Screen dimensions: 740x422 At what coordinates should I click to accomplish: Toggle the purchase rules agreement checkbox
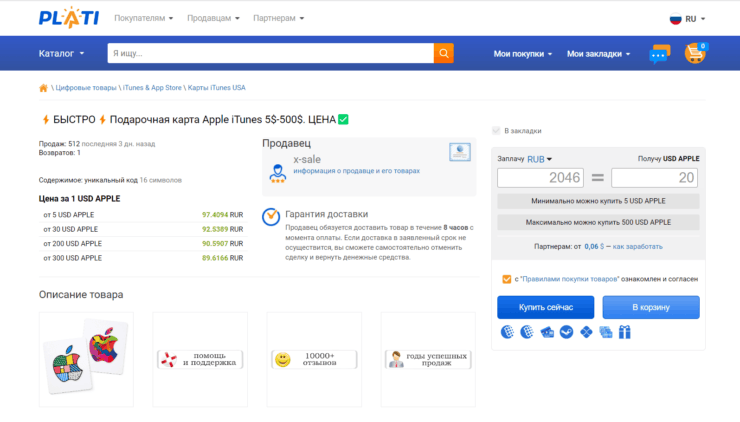coord(506,279)
